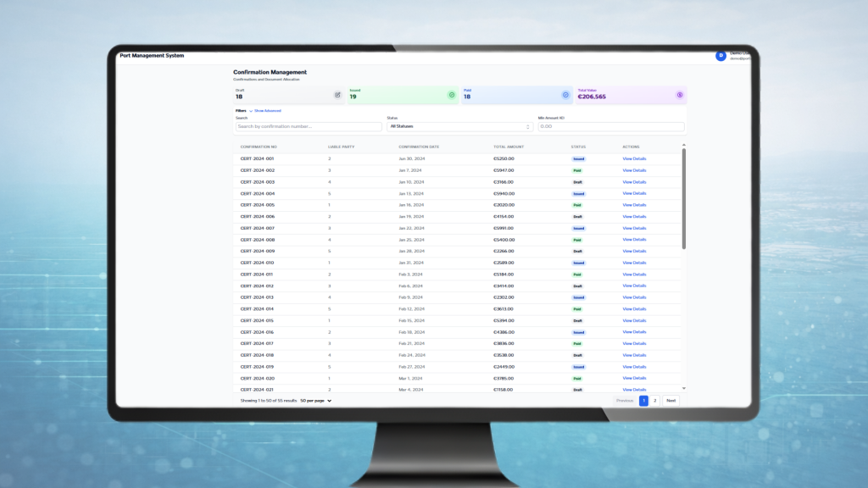Viewport: 868px width, 488px height.
Task: Click the Draft badge for CERT-2024-003
Action: point(577,182)
